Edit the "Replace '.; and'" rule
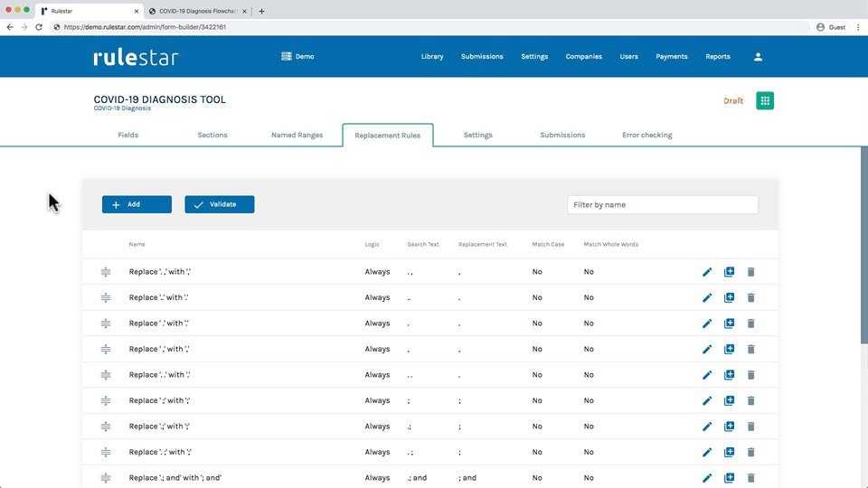Viewport: 868px width, 488px height. (707, 477)
